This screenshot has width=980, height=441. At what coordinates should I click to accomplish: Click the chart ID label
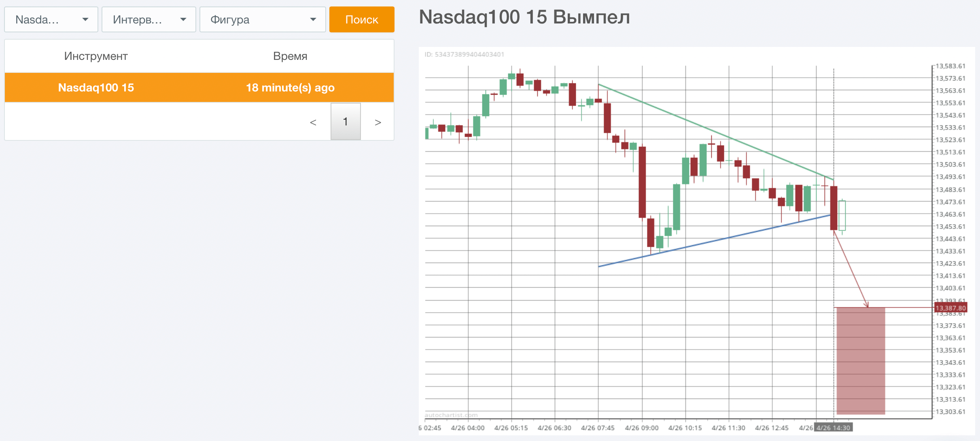pos(465,55)
